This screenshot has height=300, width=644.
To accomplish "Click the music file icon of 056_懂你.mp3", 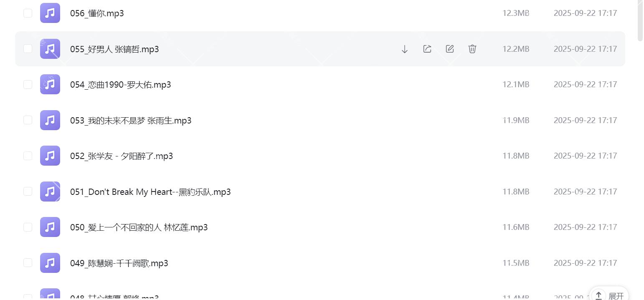I will [x=50, y=13].
